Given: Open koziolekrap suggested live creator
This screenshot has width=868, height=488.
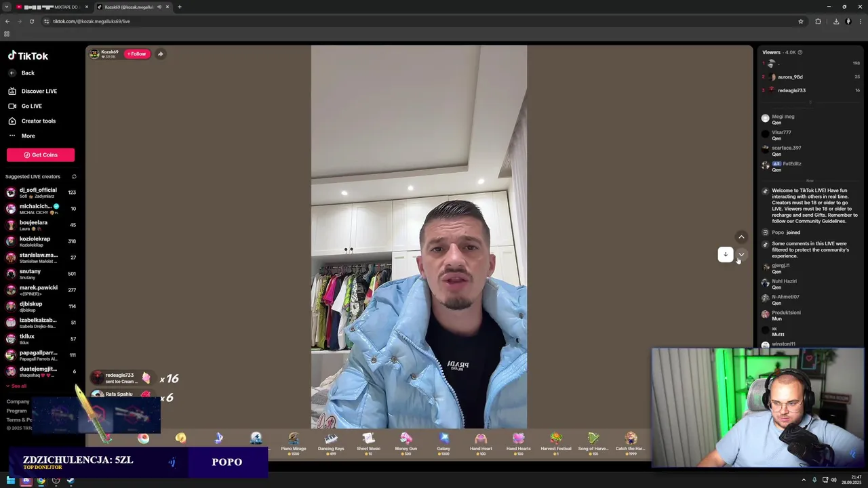Looking at the screenshot, I should pyautogui.click(x=41, y=241).
